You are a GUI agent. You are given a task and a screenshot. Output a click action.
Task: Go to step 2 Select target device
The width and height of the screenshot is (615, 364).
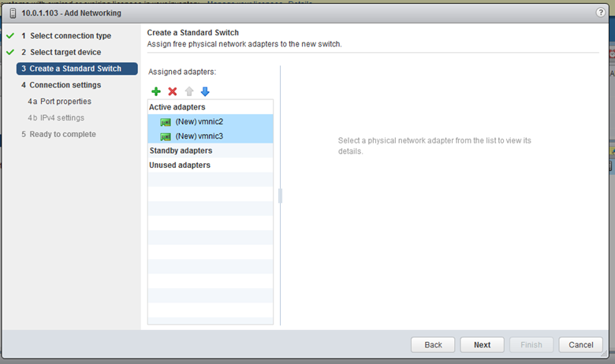(x=61, y=52)
